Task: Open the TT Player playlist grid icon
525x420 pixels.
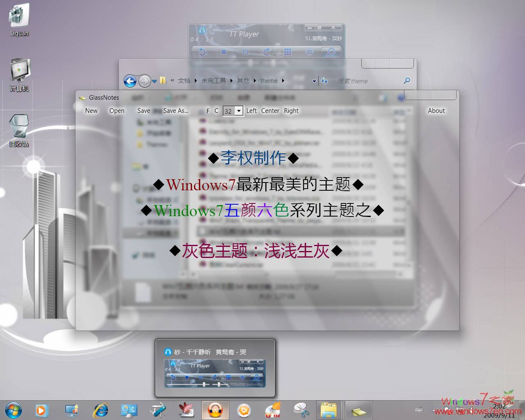Action: [288, 52]
